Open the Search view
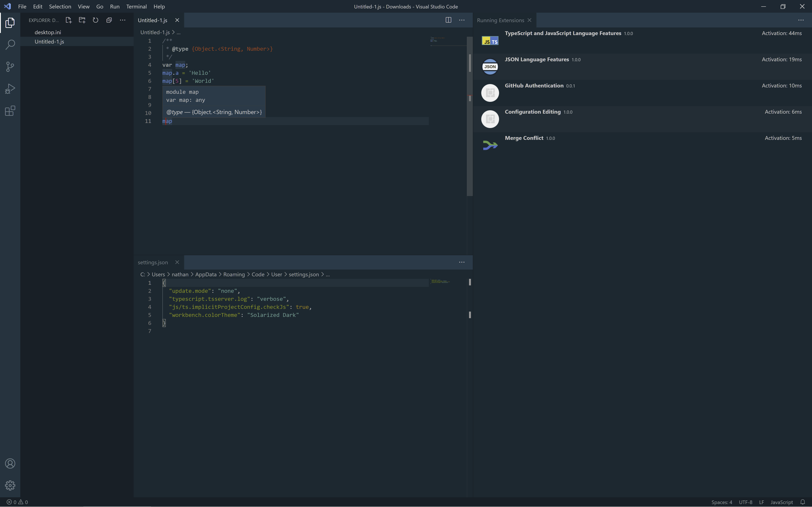This screenshot has width=812, height=507. pyautogui.click(x=10, y=44)
